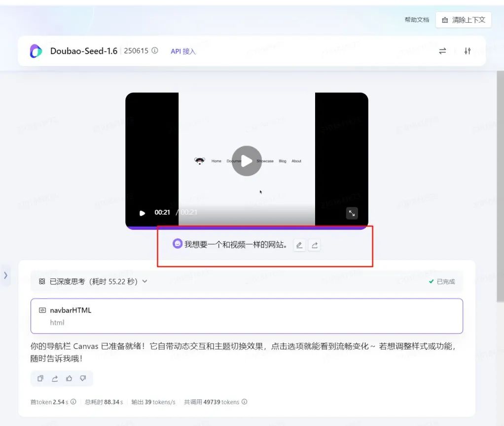The height and width of the screenshot is (426, 504).
Task: Share the assistant response
Action: click(x=55, y=379)
